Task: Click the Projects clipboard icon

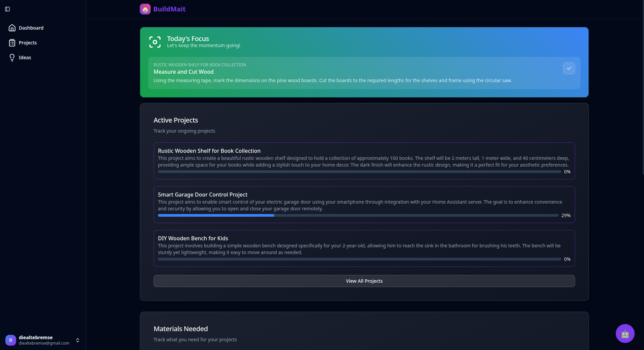Action: click(12, 43)
